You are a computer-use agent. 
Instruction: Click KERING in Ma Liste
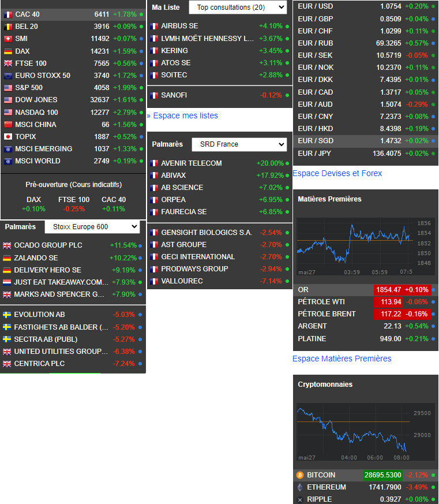(174, 51)
